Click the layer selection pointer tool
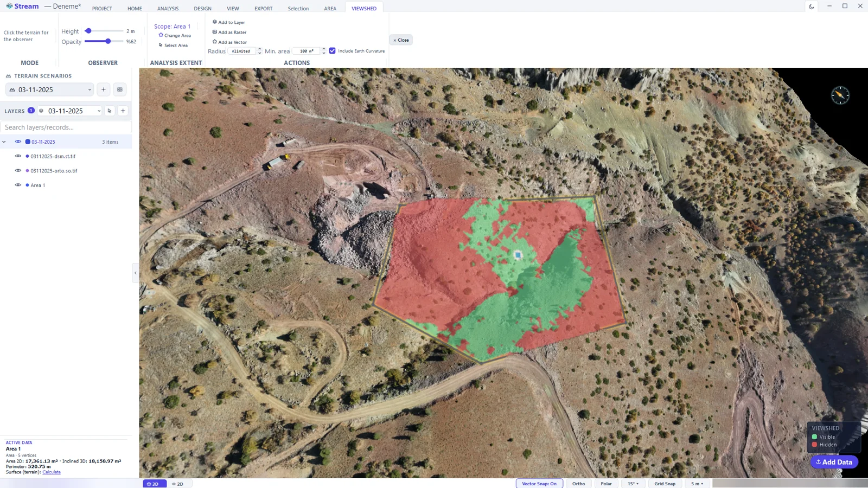This screenshot has height=488, width=868. coord(110,111)
